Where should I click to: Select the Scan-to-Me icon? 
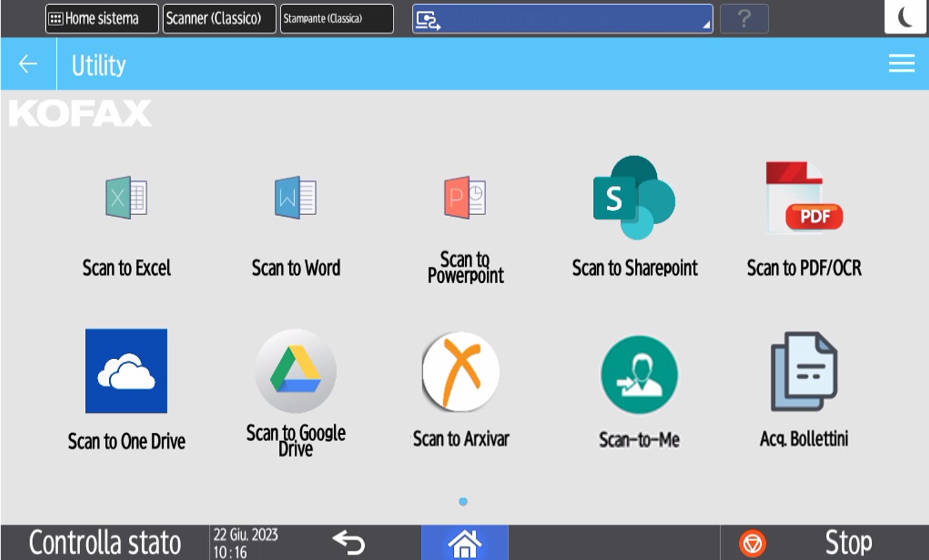(639, 374)
